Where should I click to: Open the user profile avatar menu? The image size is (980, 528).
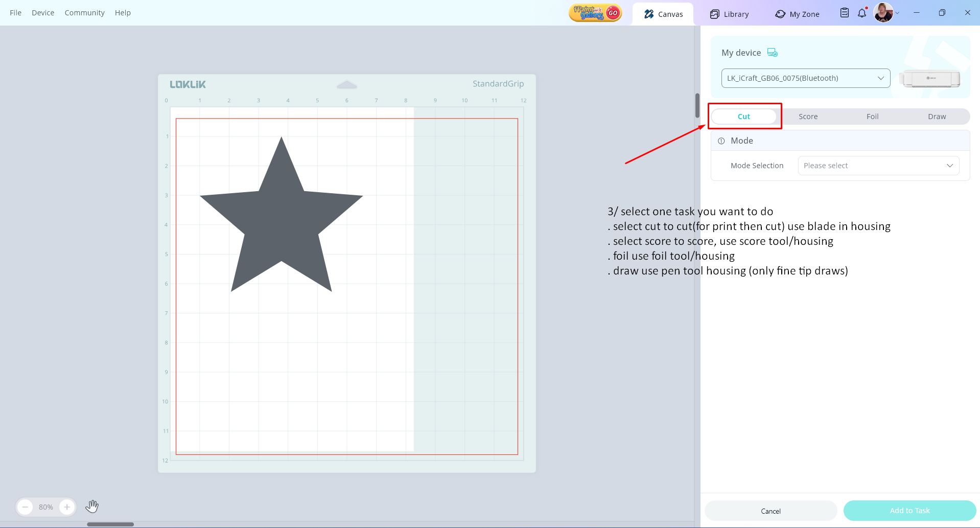[883, 13]
